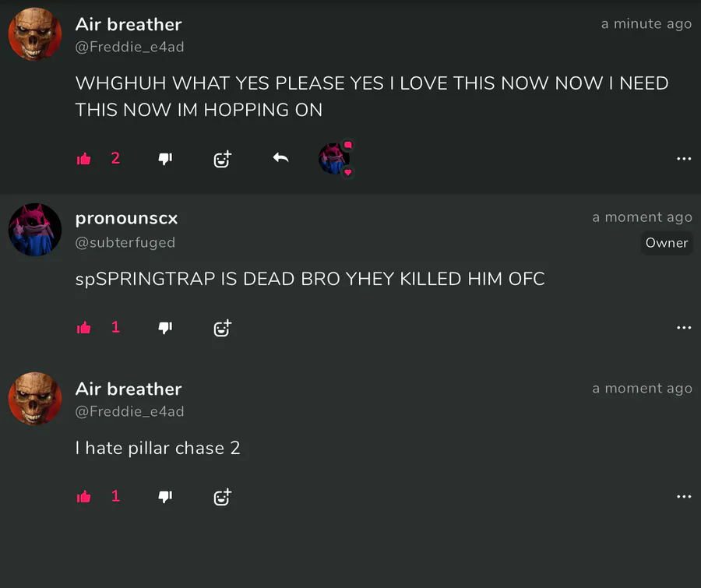Reply to the WHGHUH WHAT YES comment
This screenshot has width=701, height=588.
(280, 158)
